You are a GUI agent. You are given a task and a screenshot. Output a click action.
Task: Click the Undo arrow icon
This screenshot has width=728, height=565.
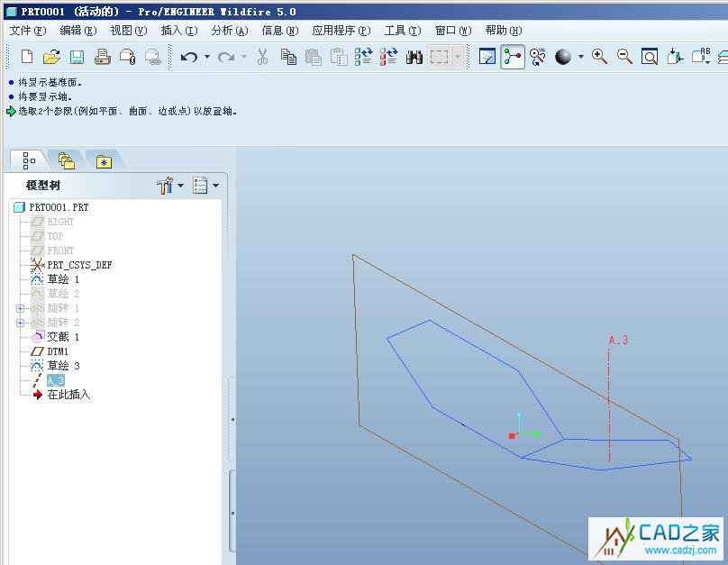(188, 57)
